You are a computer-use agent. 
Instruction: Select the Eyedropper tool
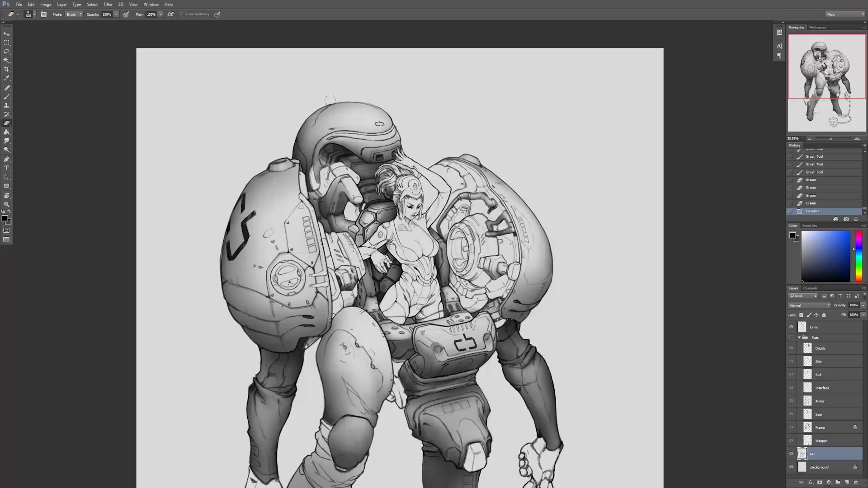[6, 78]
